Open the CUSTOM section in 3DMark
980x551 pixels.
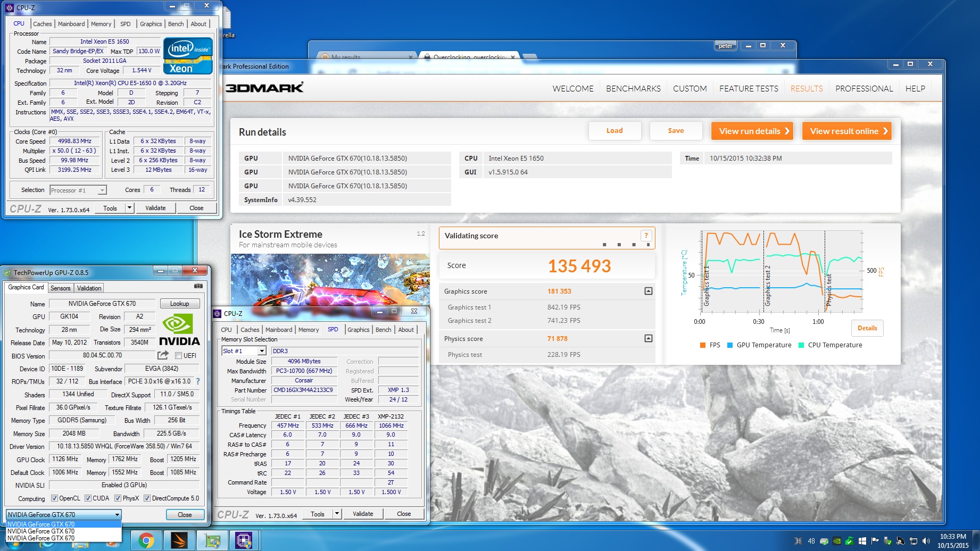coord(690,89)
